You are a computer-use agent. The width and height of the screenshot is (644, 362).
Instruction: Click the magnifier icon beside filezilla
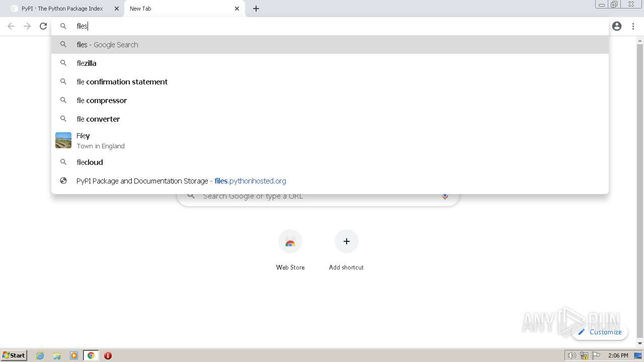(x=63, y=63)
